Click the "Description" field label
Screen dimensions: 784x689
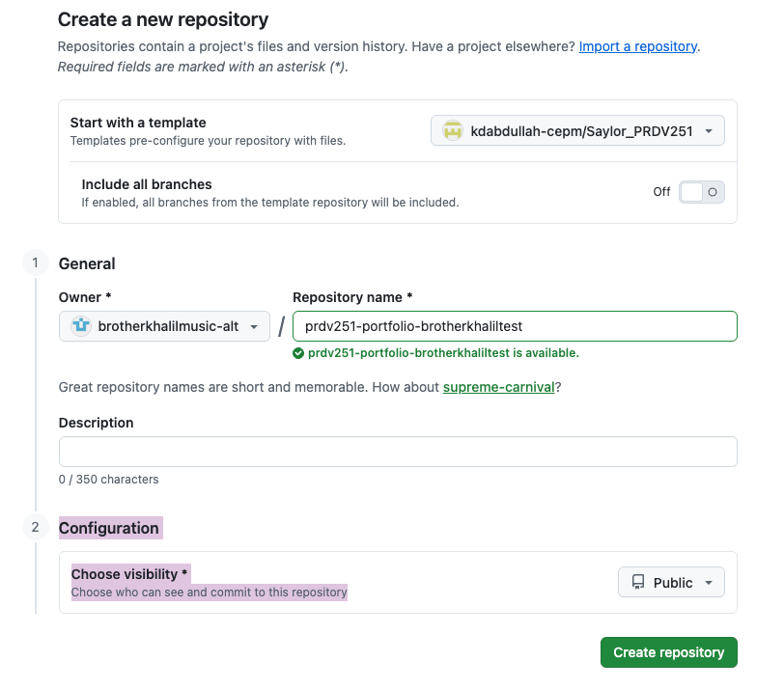click(x=96, y=424)
